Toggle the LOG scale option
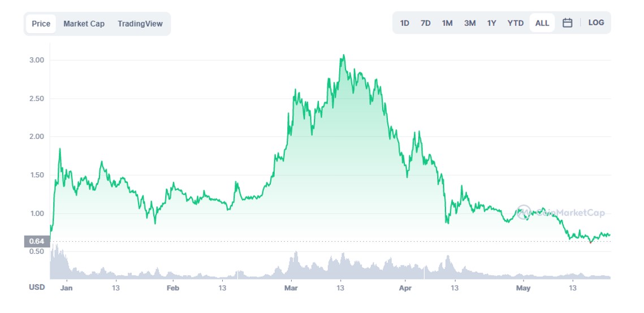644x313 pixels. [x=596, y=23]
